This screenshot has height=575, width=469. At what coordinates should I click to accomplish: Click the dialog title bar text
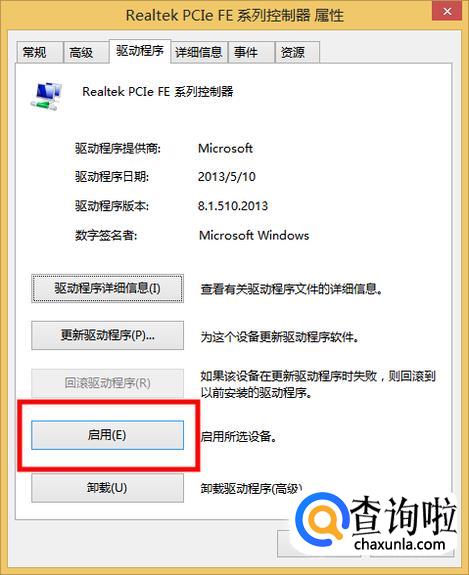point(235,15)
